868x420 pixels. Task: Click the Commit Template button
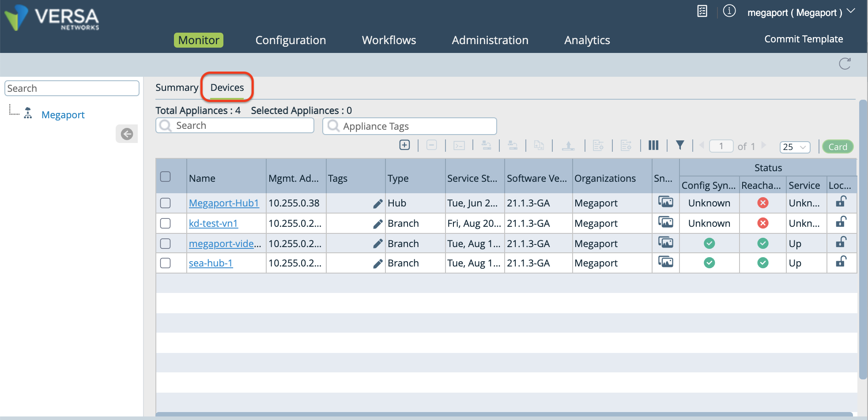(804, 39)
